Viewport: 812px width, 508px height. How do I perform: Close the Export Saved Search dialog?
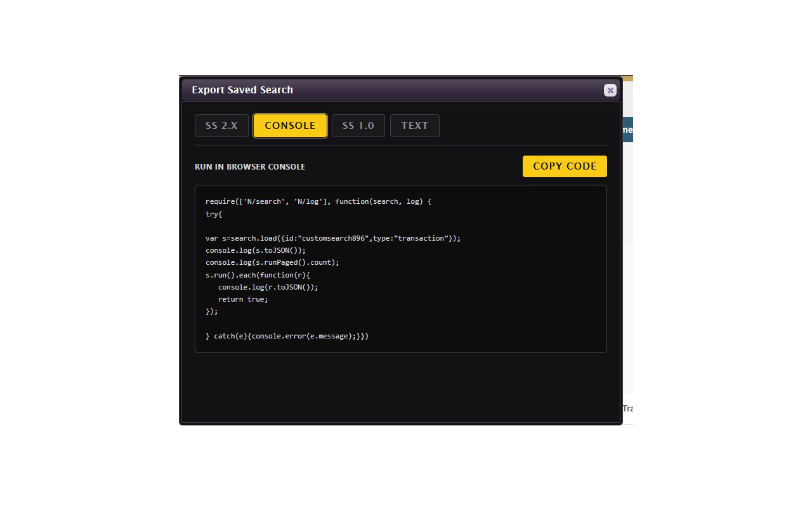click(x=610, y=90)
